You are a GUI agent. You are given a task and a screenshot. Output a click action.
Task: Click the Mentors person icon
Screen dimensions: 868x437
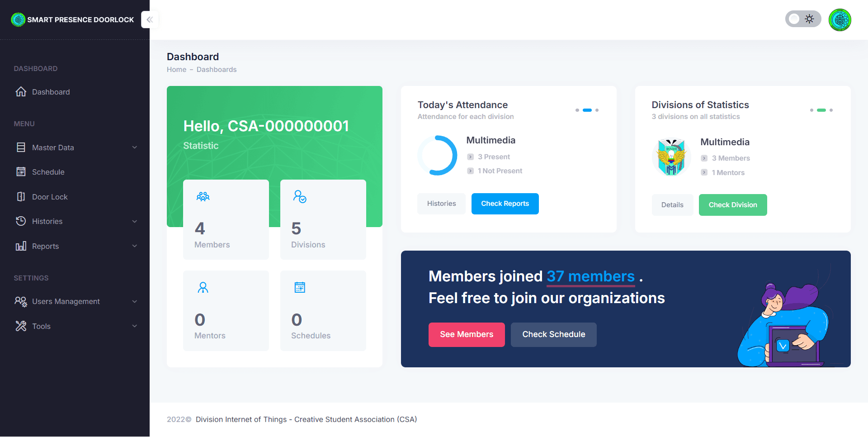pyautogui.click(x=203, y=287)
